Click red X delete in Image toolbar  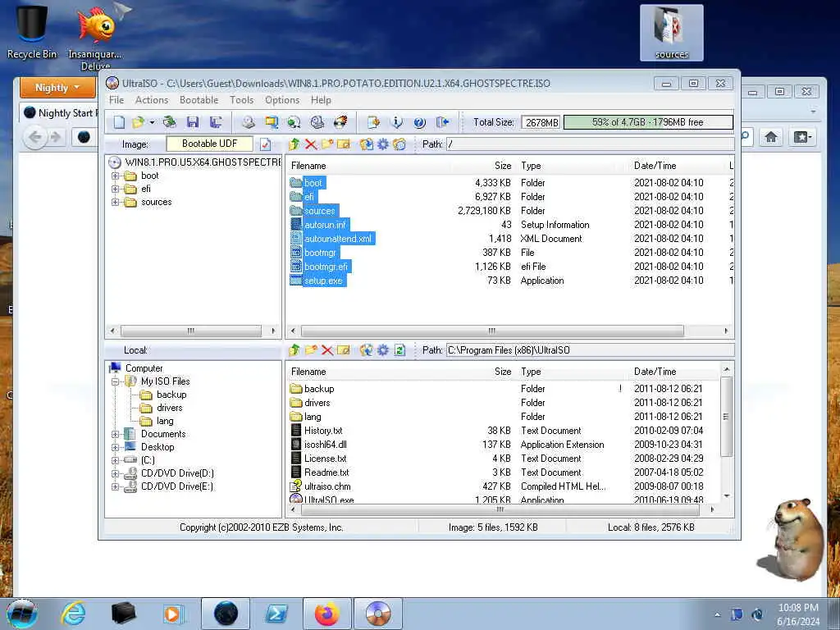[311, 144]
